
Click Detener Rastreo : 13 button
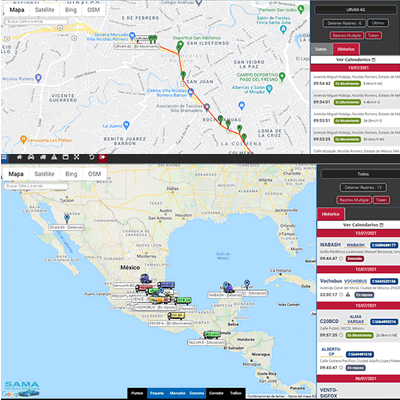click(363, 187)
